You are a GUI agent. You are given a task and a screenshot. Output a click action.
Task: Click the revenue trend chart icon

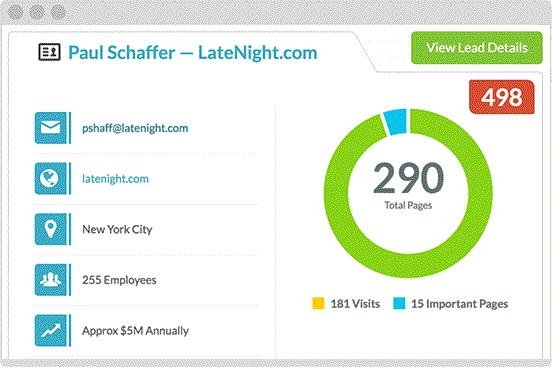[x=51, y=331]
